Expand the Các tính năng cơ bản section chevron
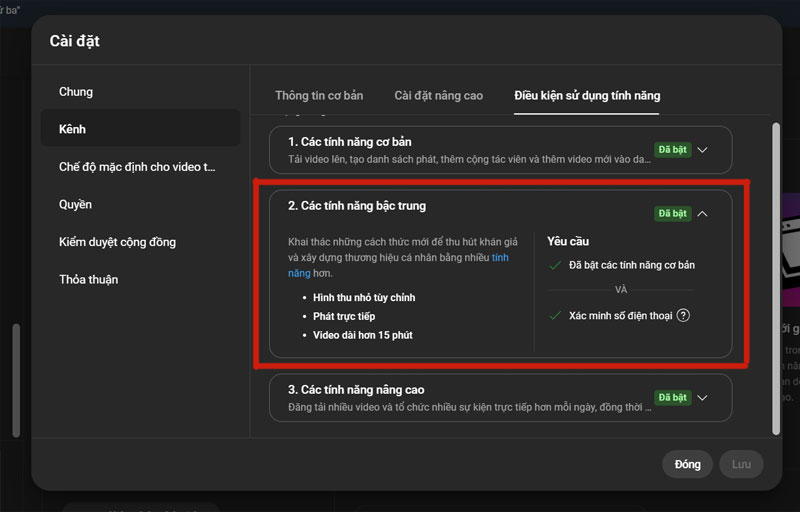 [703, 150]
